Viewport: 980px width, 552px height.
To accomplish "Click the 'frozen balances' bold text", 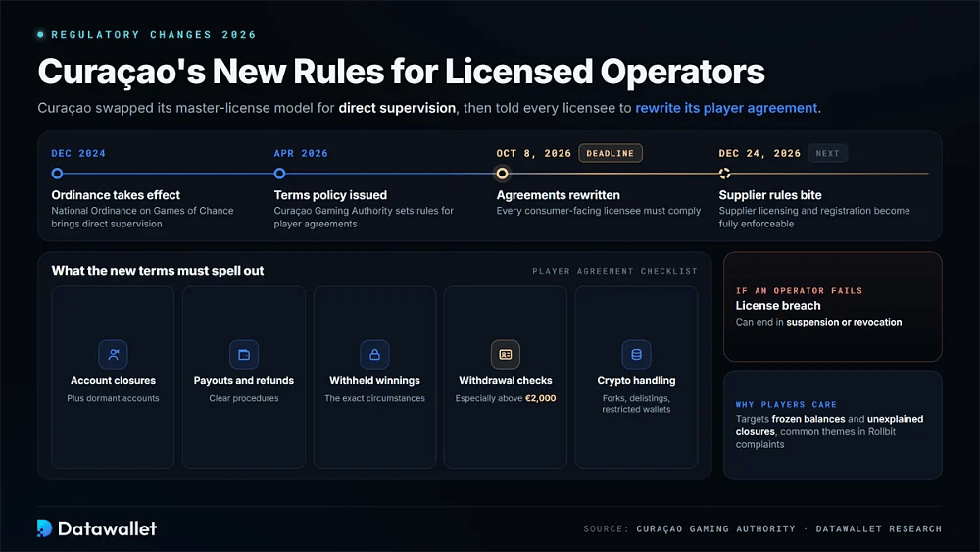I will [808, 419].
